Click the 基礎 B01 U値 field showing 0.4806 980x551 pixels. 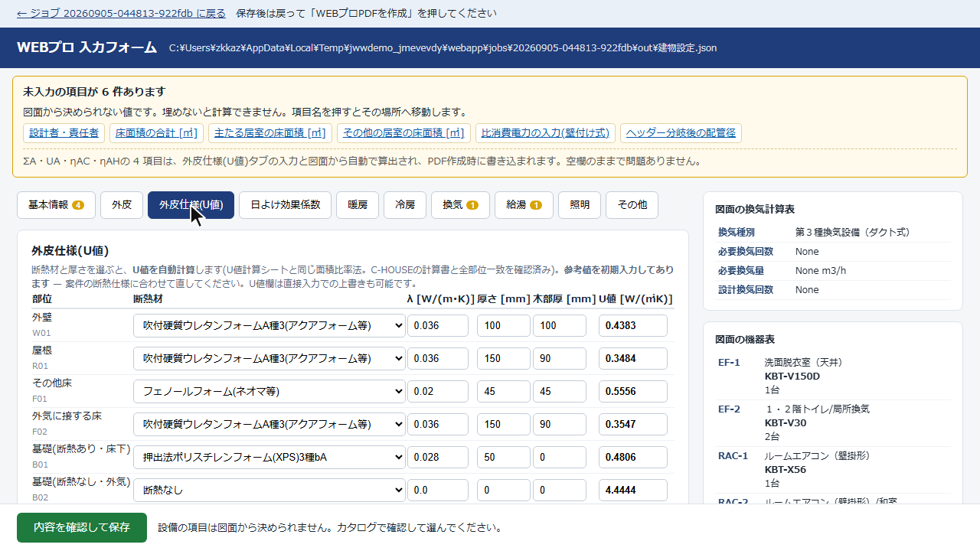633,458
